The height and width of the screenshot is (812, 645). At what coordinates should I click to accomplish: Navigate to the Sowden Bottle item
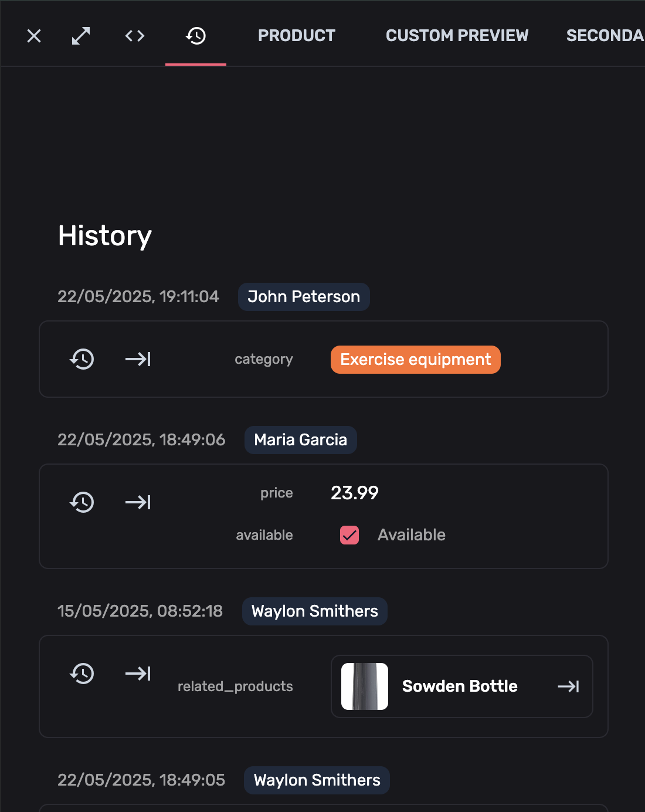[569, 686]
